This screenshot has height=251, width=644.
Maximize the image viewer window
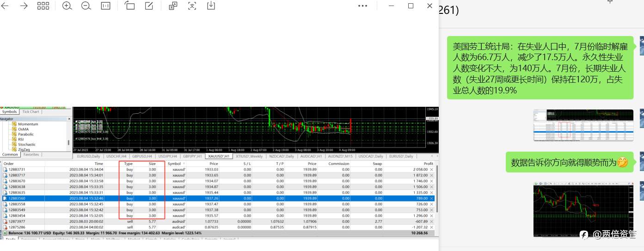[411, 6]
